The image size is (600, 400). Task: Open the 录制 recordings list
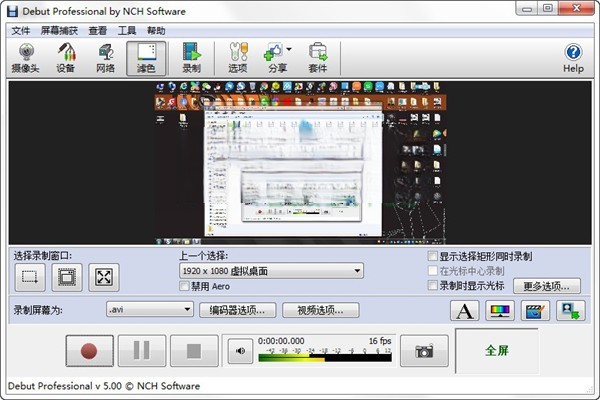pyautogui.click(x=191, y=58)
